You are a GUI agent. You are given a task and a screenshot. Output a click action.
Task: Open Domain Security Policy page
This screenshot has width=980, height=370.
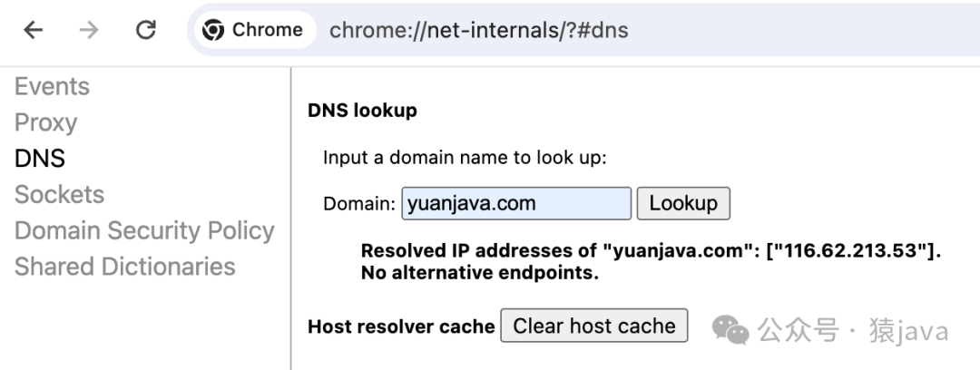tap(144, 230)
